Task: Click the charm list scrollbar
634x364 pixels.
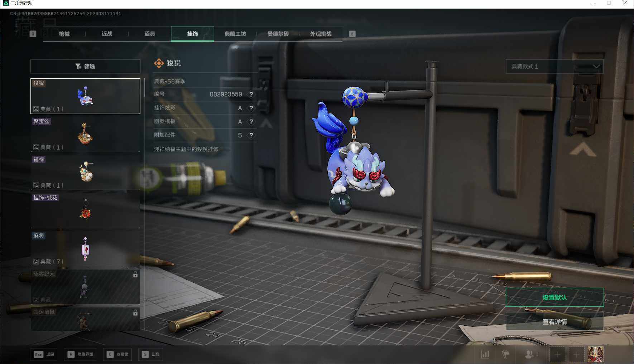Action: coord(144,88)
